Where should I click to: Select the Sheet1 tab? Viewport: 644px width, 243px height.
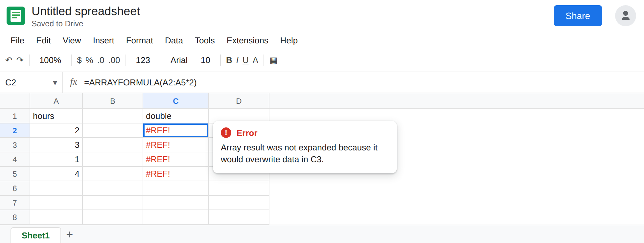36,235
